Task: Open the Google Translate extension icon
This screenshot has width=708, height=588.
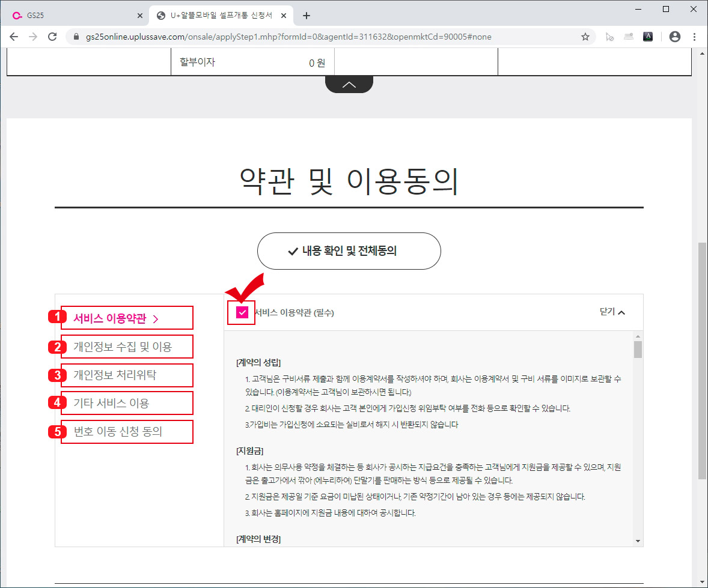Action: coord(648,36)
